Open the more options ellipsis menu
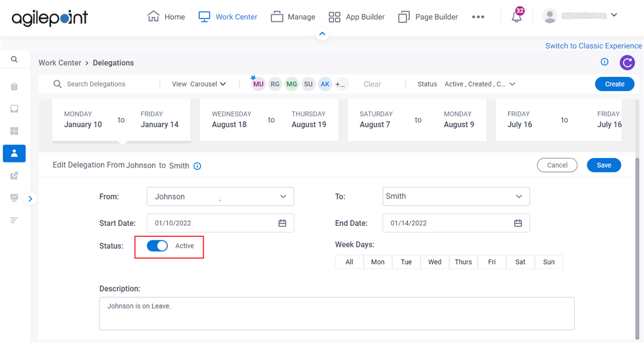 point(478,17)
